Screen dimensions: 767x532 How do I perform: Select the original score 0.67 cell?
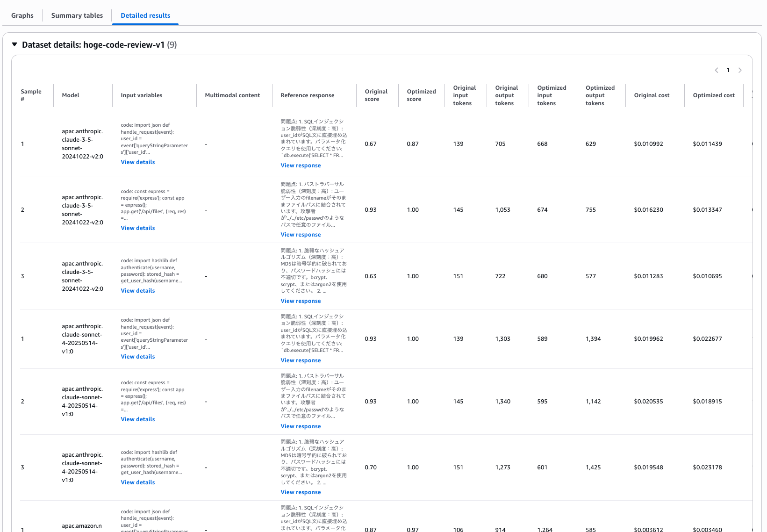coord(371,144)
